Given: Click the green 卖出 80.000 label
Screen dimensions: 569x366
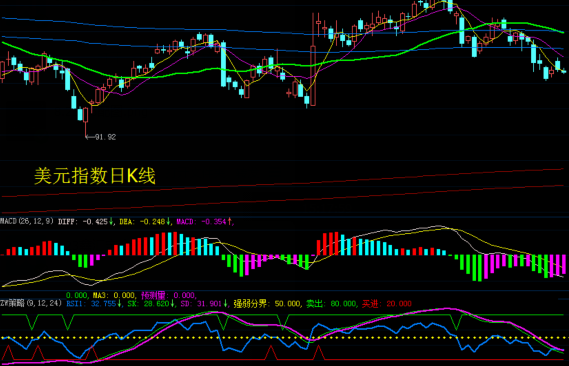Looking at the screenshot, I should (x=331, y=304).
